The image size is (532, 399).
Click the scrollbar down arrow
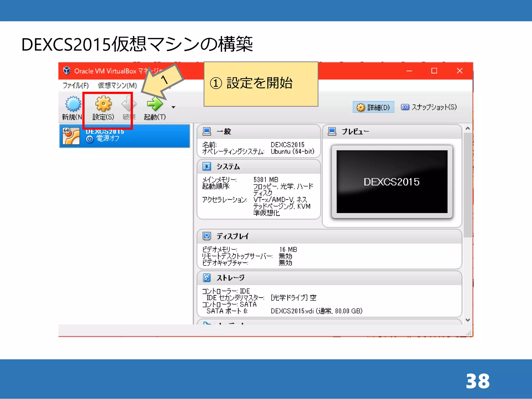point(468,320)
